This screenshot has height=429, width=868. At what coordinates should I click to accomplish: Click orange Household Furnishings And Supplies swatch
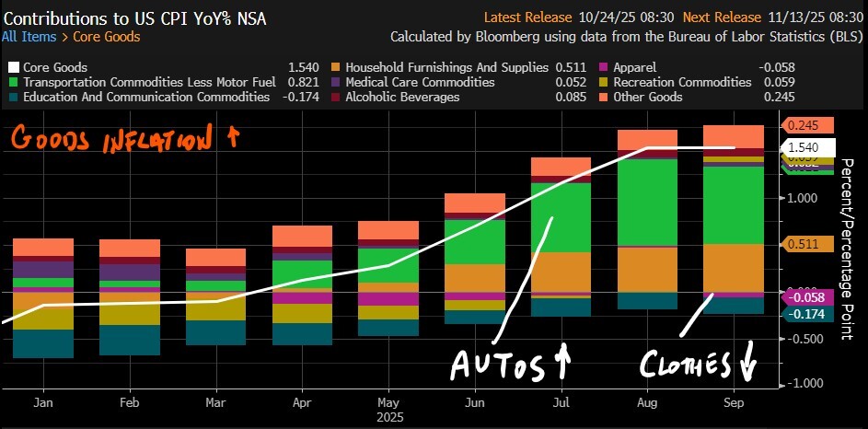[337, 67]
